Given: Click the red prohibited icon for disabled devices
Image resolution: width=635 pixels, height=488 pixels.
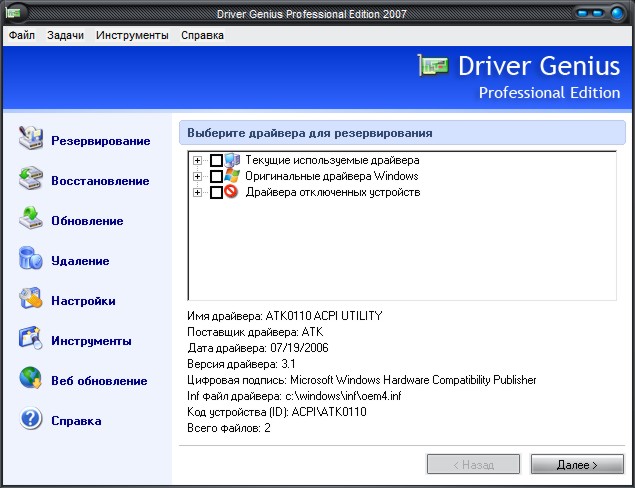Looking at the screenshot, I should (231, 192).
